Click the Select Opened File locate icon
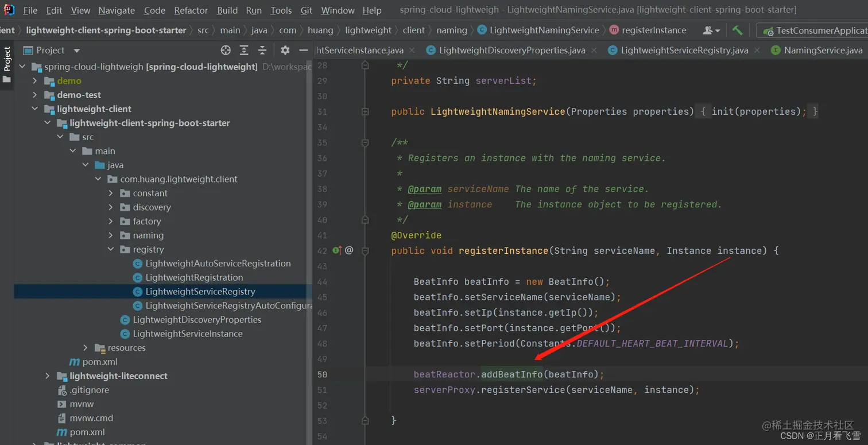Screen dimensions: 868x445 click(x=226, y=50)
